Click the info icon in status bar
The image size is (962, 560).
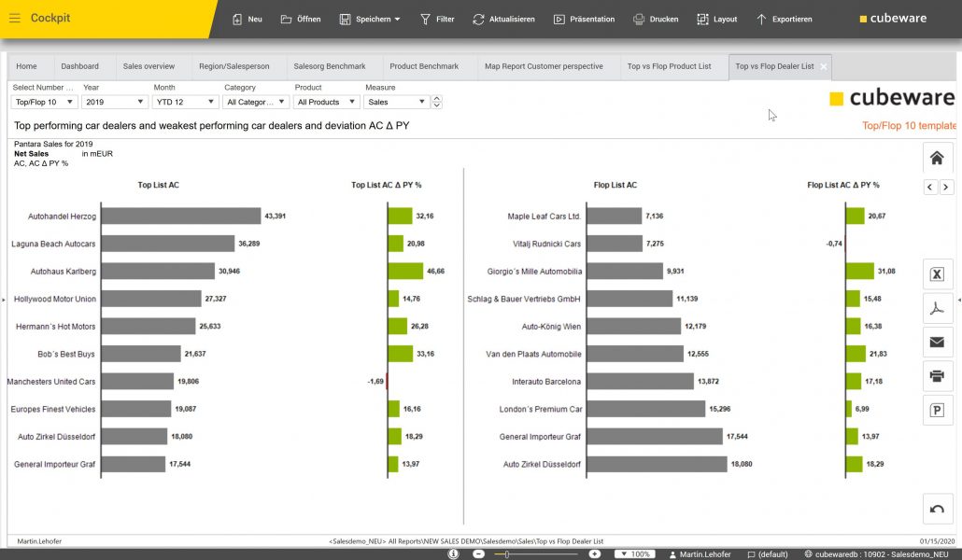pyautogui.click(x=454, y=553)
